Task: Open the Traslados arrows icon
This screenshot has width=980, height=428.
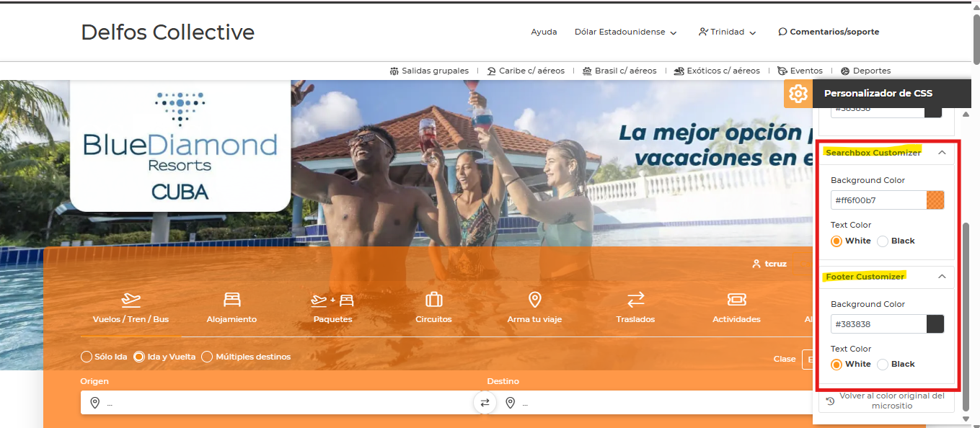Action: (x=635, y=300)
